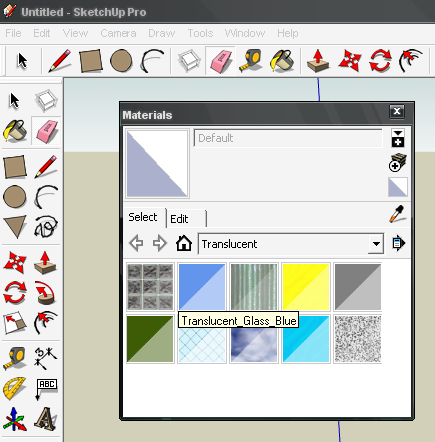
Task: Pick the Sample Paint eyedropper
Action: [397, 214]
